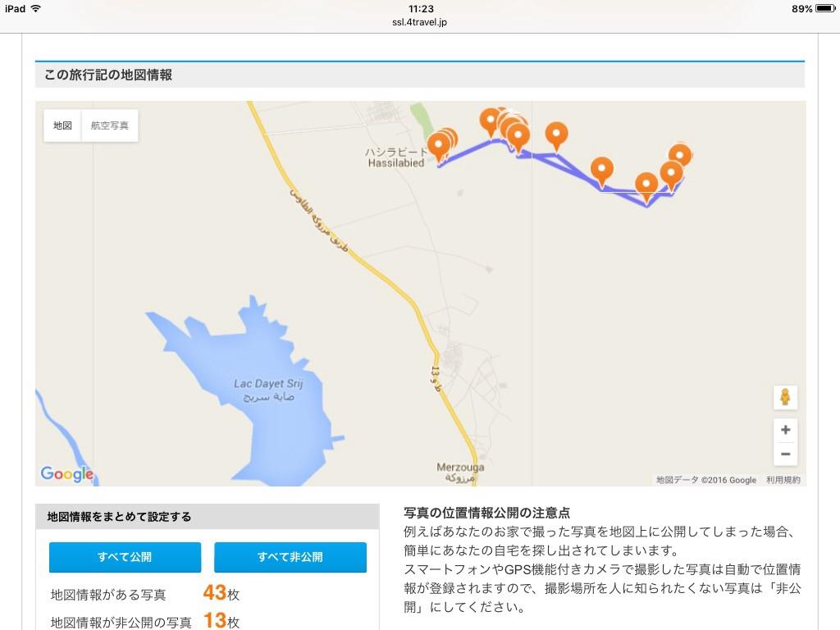Click the Lac Dayet Srij lake label
This screenshot has height=630, width=840.
(268, 390)
